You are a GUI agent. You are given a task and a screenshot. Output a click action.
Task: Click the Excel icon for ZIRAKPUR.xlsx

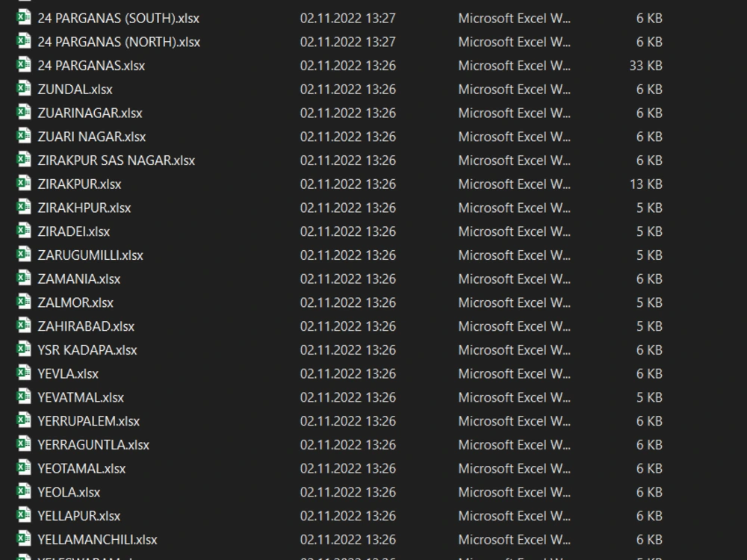pos(23,184)
